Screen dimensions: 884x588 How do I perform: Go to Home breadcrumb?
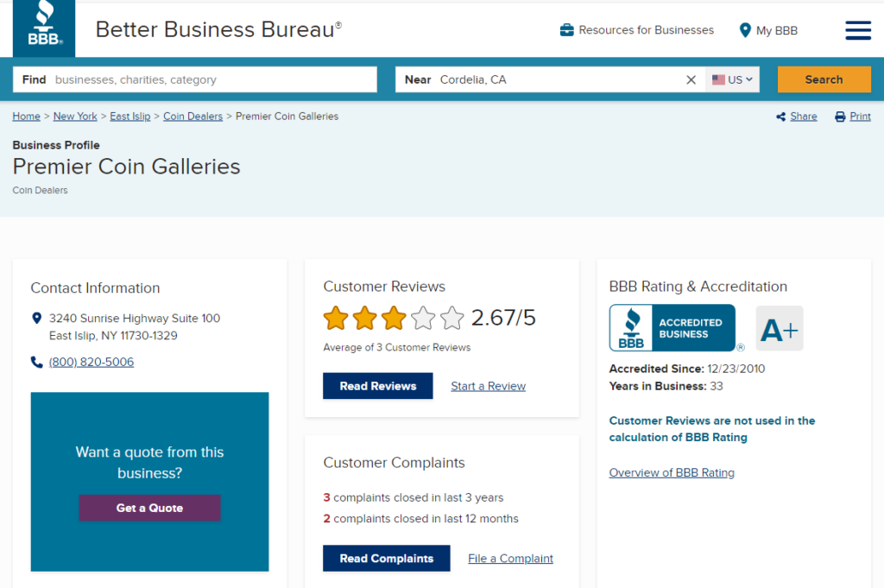pos(27,117)
